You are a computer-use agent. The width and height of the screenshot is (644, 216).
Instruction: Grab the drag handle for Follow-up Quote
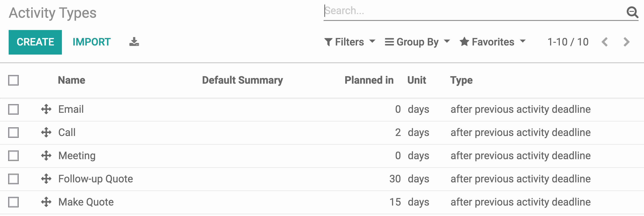46,179
